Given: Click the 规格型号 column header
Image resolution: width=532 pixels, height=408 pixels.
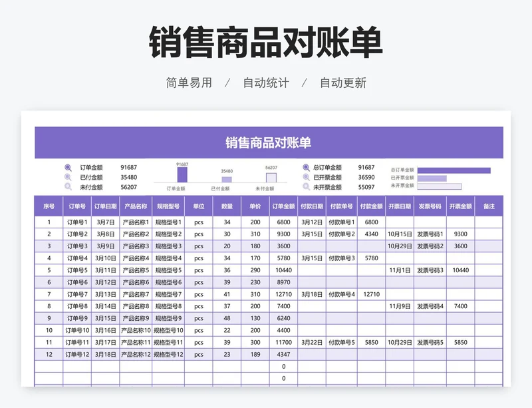Looking at the screenshot, I should [168, 206].
